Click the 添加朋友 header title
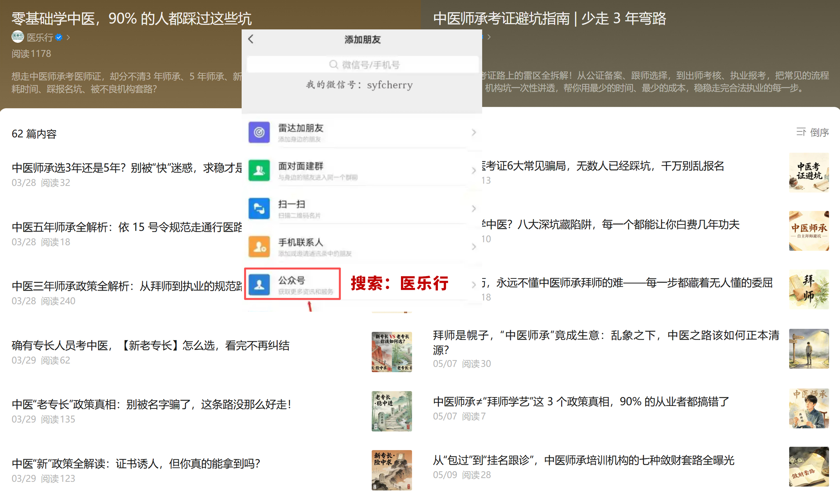This screenshot has height=504, width=840. tap(362, 39)
